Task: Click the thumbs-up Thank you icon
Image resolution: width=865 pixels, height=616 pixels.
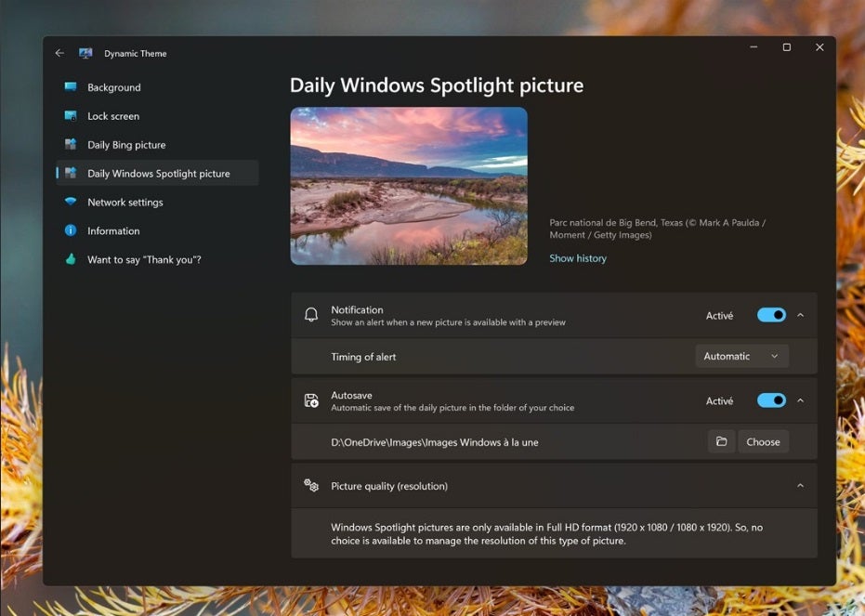Action: click(x=71, y=260)
